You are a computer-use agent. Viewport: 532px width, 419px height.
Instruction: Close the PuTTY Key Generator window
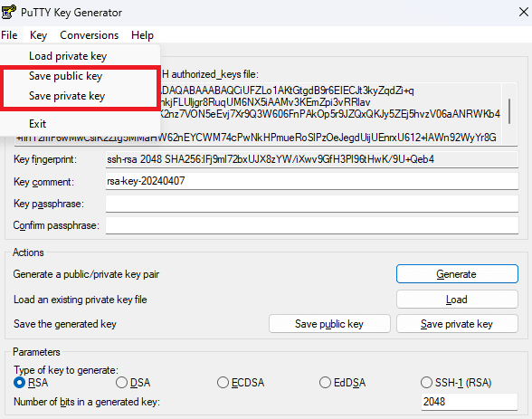tap(524, 12)
